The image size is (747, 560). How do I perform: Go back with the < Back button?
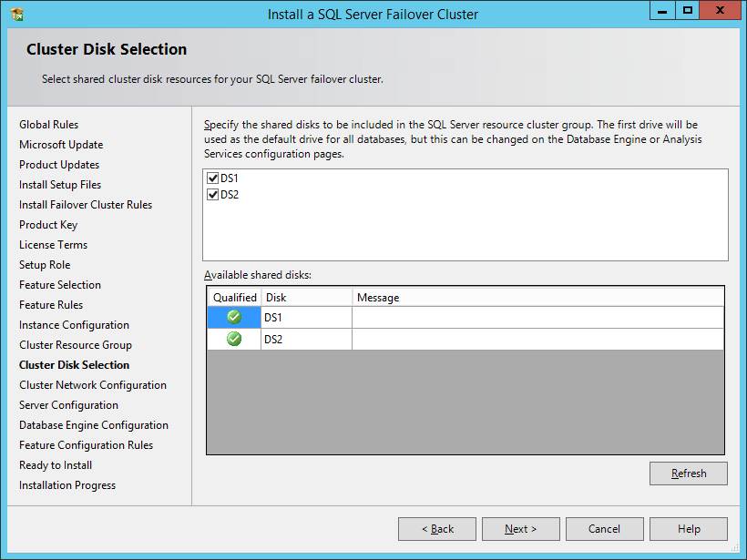coord(437,528)
